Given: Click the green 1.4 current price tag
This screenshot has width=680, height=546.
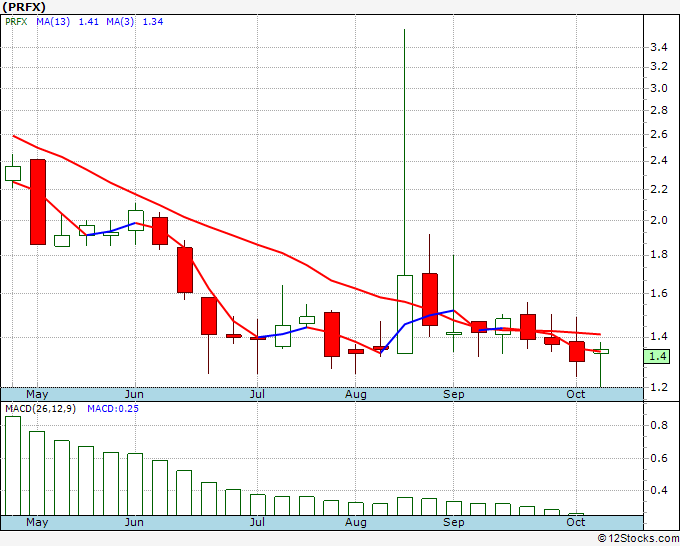Looking at the screenshot, I should [658, 356].
